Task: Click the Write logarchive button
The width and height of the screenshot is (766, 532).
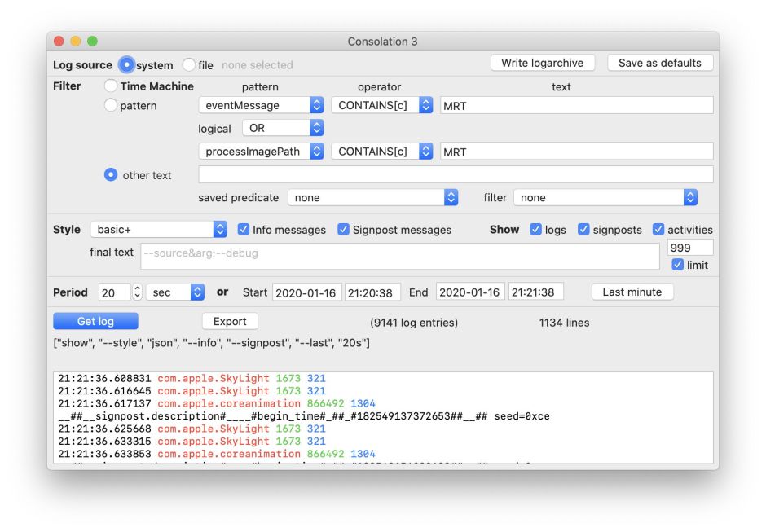Action: (x=542, y=63)
